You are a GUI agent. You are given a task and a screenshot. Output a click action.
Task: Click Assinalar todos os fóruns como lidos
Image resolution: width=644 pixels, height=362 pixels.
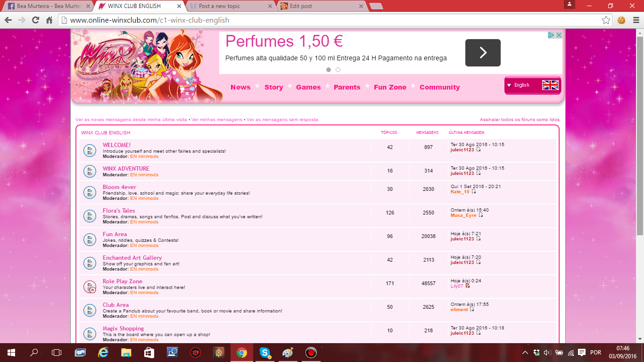point(520,120)
